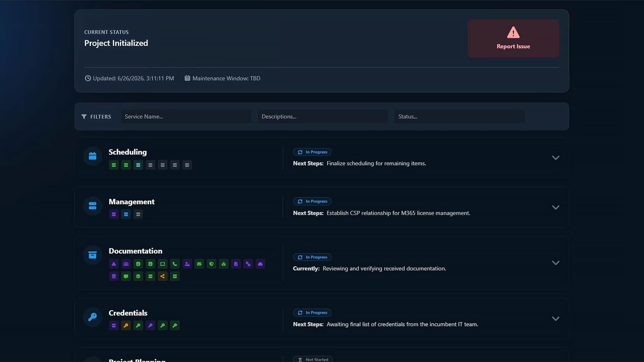Click the Credentials section title
The height and width of the screenshot is (362, 644).
pos(128,313)
